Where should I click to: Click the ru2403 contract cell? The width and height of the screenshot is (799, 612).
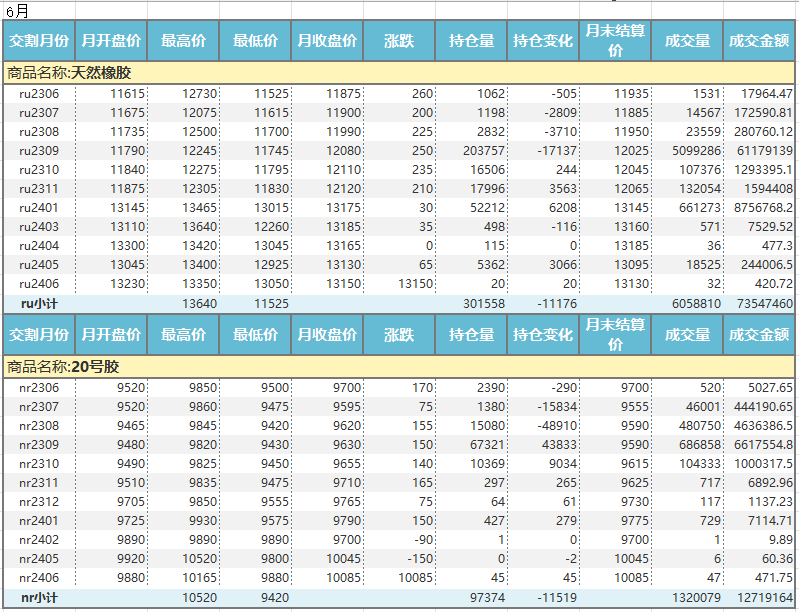(39, 227)
